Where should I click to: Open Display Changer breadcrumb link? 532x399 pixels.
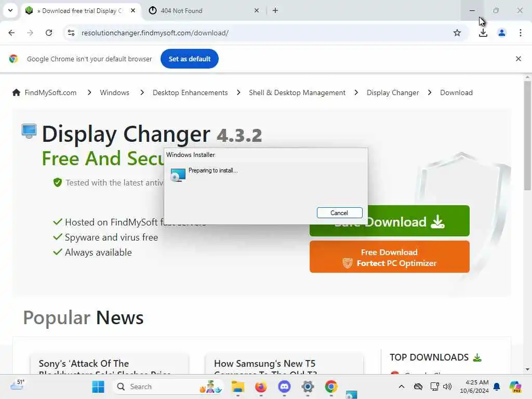click(x=393, y=92)
